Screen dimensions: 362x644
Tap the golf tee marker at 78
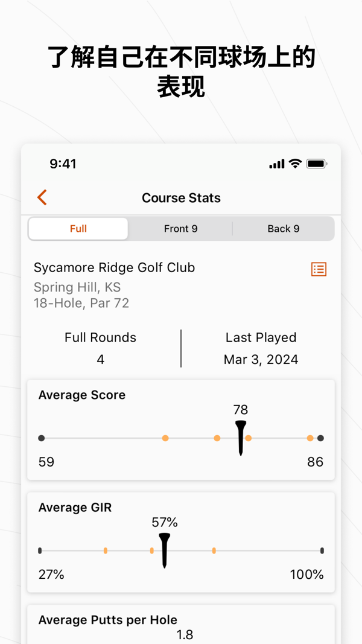pyautogui.click(x=241, y=437)
